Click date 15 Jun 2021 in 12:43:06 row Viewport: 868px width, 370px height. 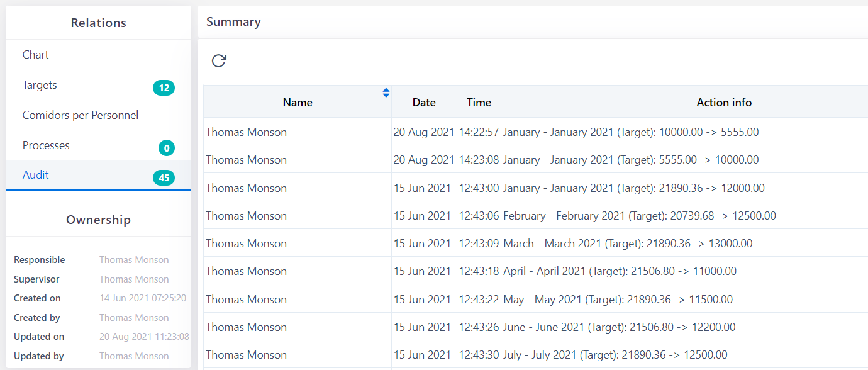(x=422, y=216)
